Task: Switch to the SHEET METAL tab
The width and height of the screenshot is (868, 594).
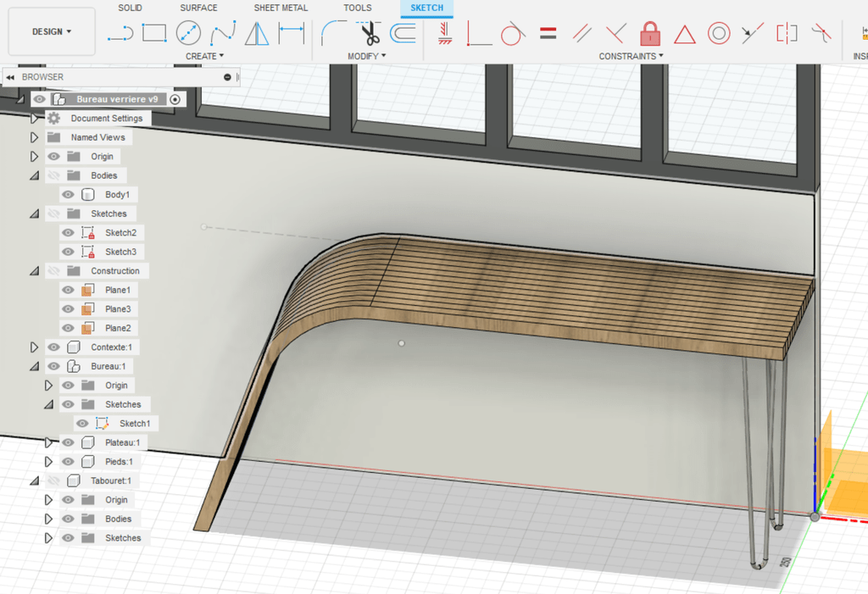Action: (281, 8)
